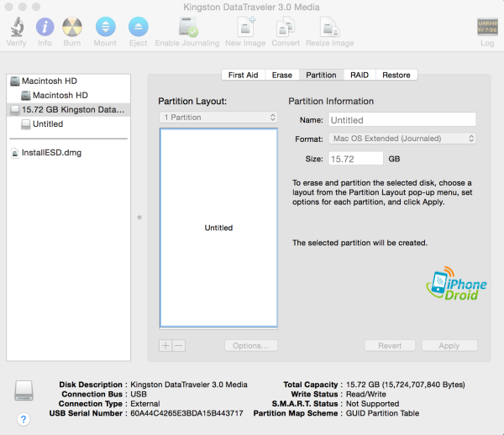The width and height of the screenshot is (504, 435).
Task: Open the Format dropdown menu
Action: 402,139
